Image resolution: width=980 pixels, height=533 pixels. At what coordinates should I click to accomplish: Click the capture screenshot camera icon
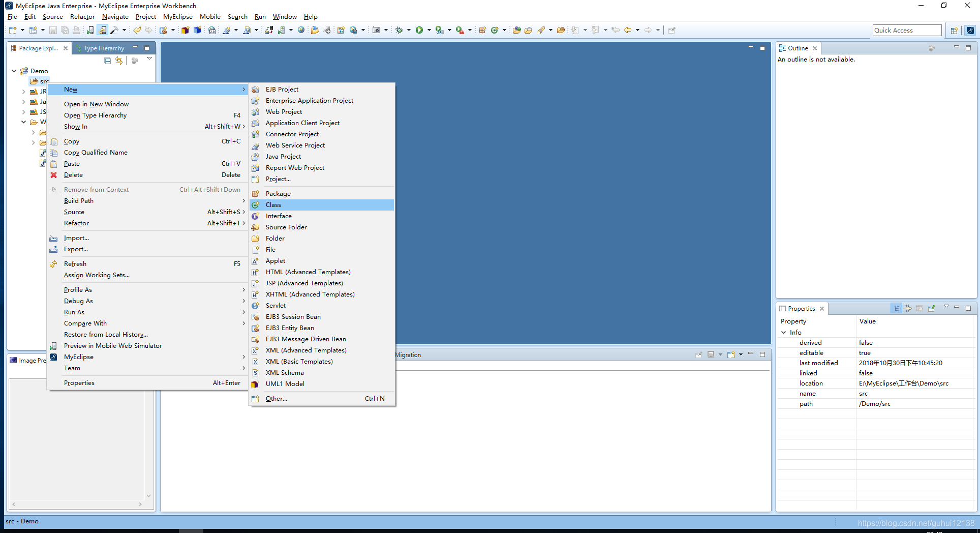(x=376, y=30)
